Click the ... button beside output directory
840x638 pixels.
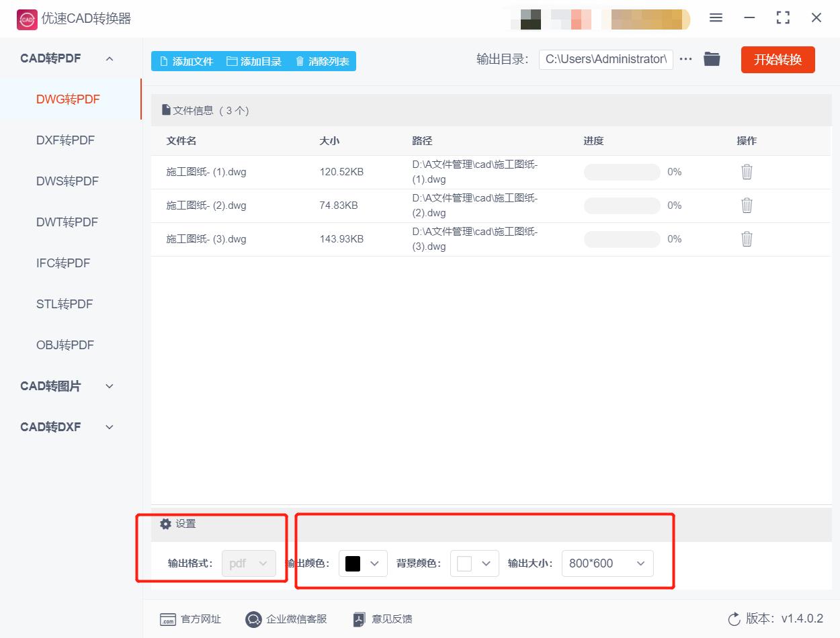point(685,58)
